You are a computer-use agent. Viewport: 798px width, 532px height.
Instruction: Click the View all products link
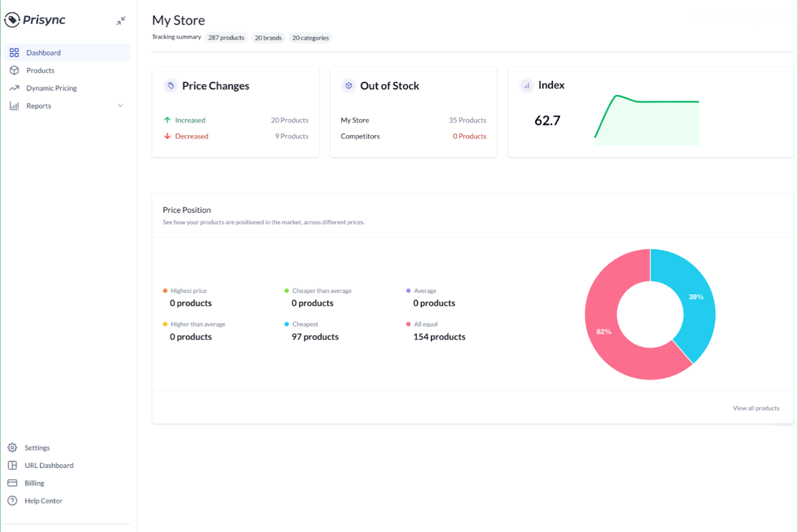coord(756,408)
